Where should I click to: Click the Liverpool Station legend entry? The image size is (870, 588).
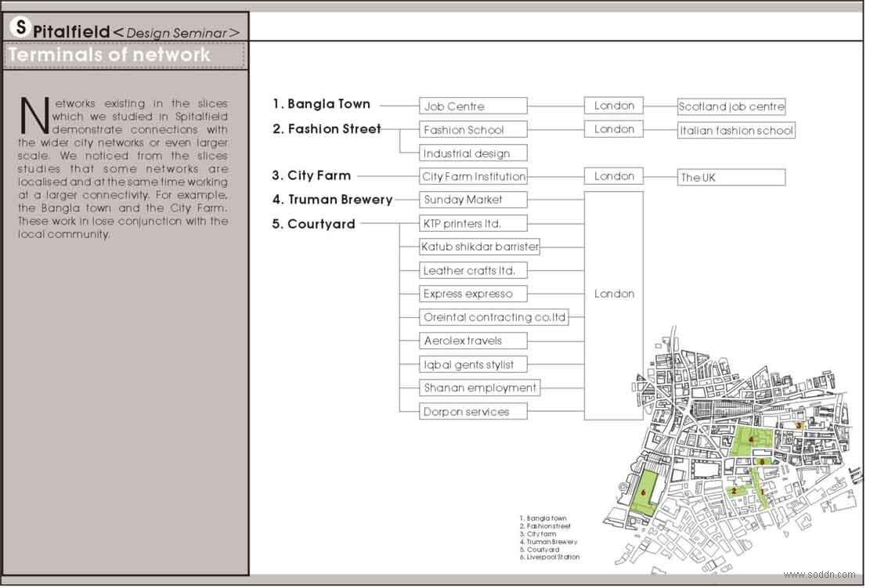tap(550, 557)
